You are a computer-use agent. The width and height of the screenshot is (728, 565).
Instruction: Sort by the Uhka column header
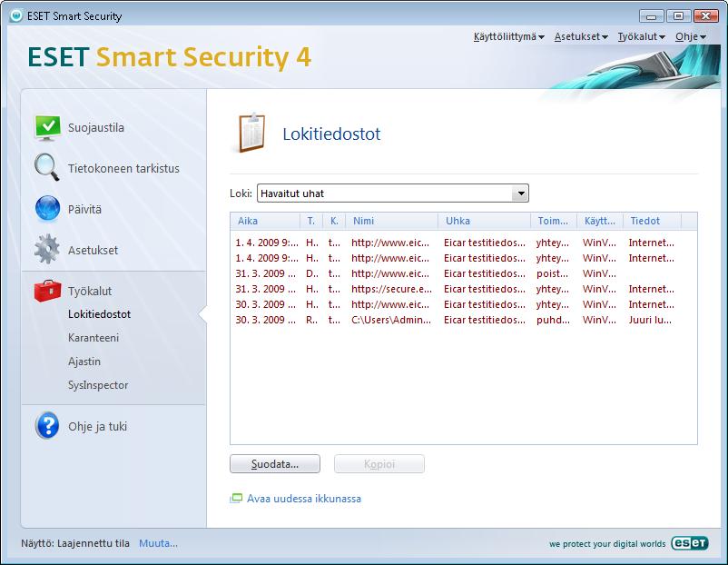tap(484, 221)
